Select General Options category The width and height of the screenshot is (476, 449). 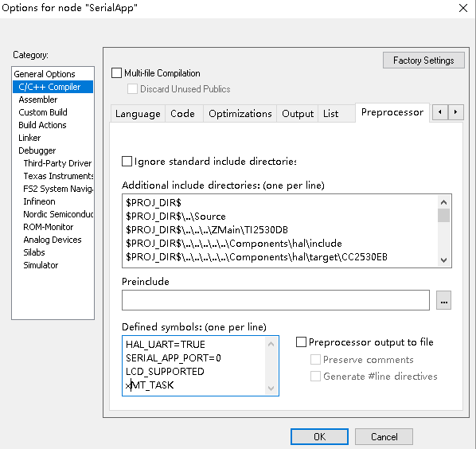(45, 74)
